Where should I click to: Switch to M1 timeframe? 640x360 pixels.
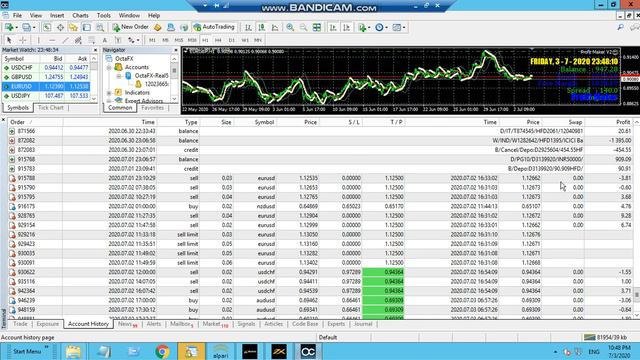click(152, 40)
